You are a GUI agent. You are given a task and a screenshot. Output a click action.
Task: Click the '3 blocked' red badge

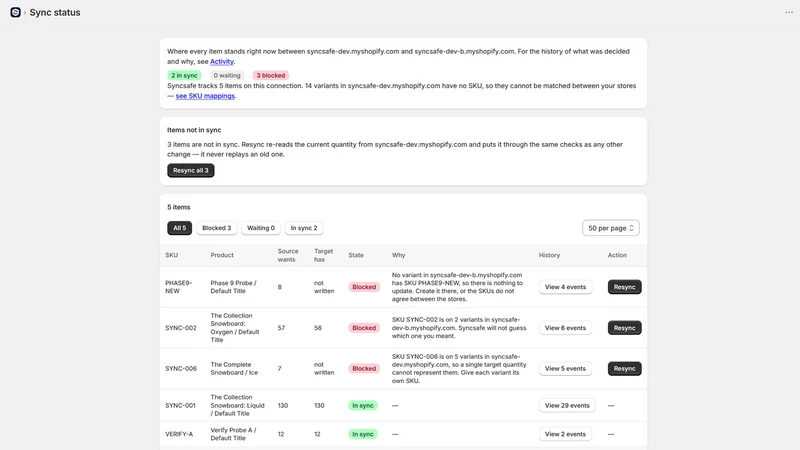pos(270,76)
